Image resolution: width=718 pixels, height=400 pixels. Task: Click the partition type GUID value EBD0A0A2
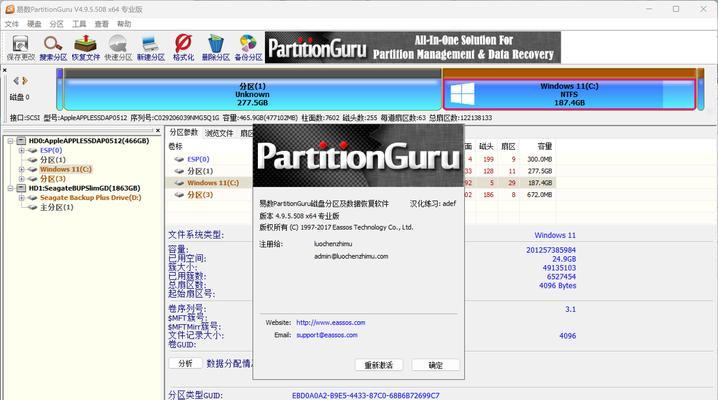(x=365, y=395)
